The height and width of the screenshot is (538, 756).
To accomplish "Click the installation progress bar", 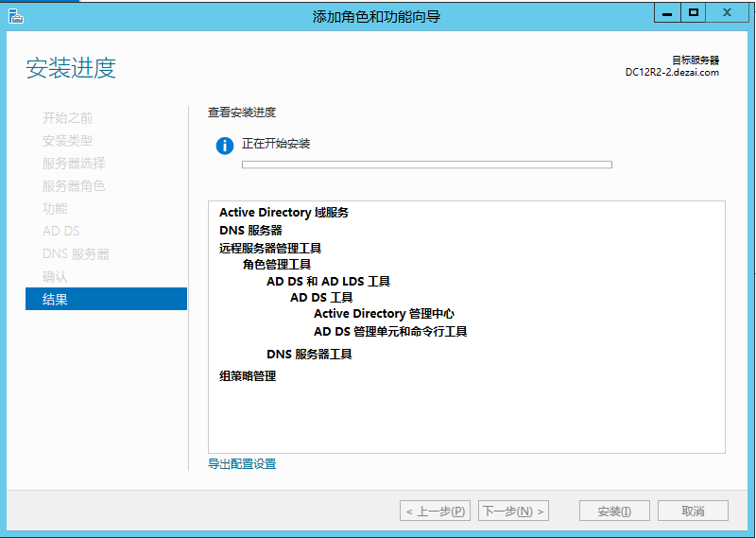I will click(x=427, y=165).
